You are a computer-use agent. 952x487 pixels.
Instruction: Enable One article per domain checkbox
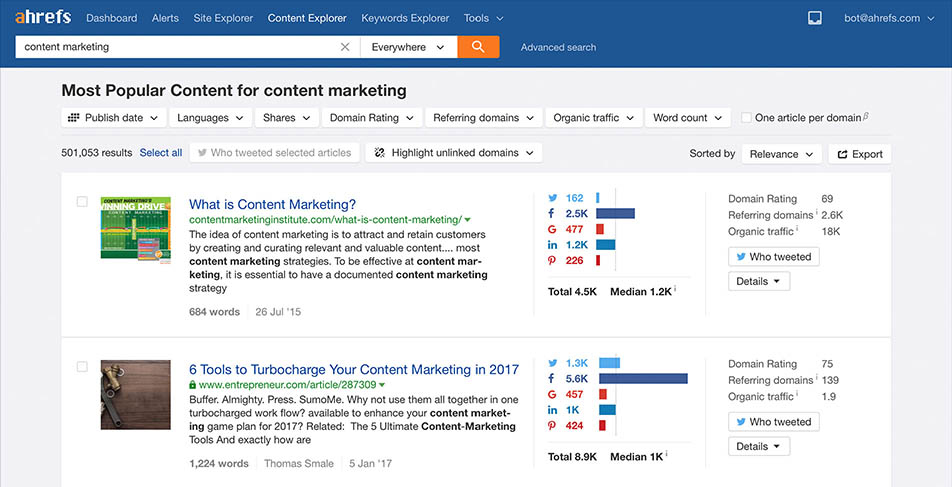(x=746, y=118)
